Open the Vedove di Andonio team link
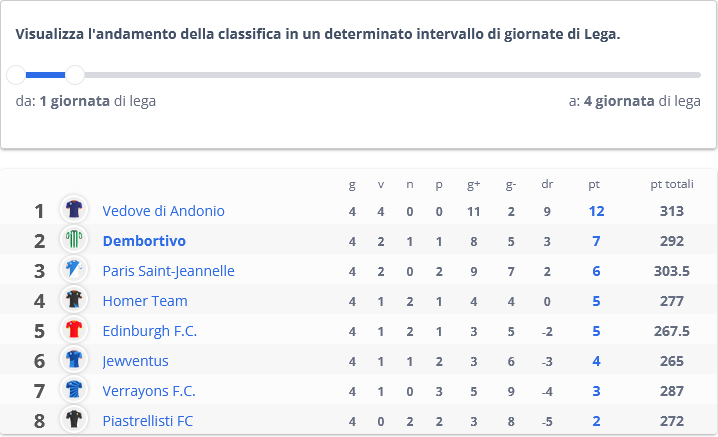The image size is (718, 437). tap(163, 211)
